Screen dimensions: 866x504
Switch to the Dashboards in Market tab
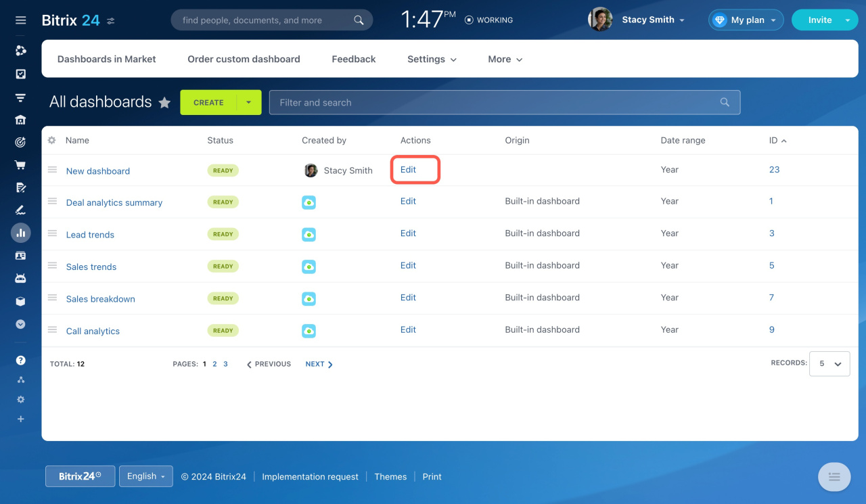click(106, 59)
